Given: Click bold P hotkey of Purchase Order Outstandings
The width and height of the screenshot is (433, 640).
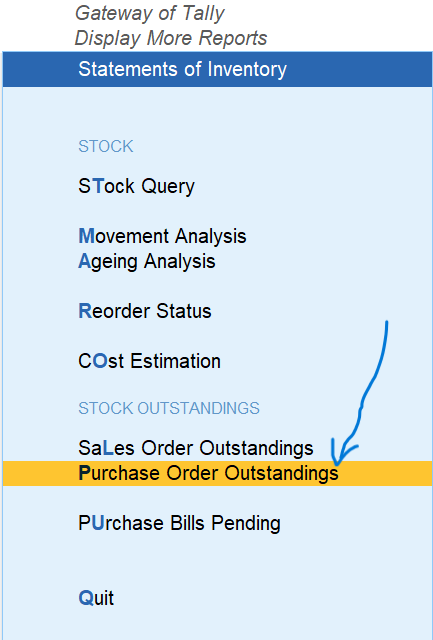Looking at the screenshot, I should tap(84, 473).
